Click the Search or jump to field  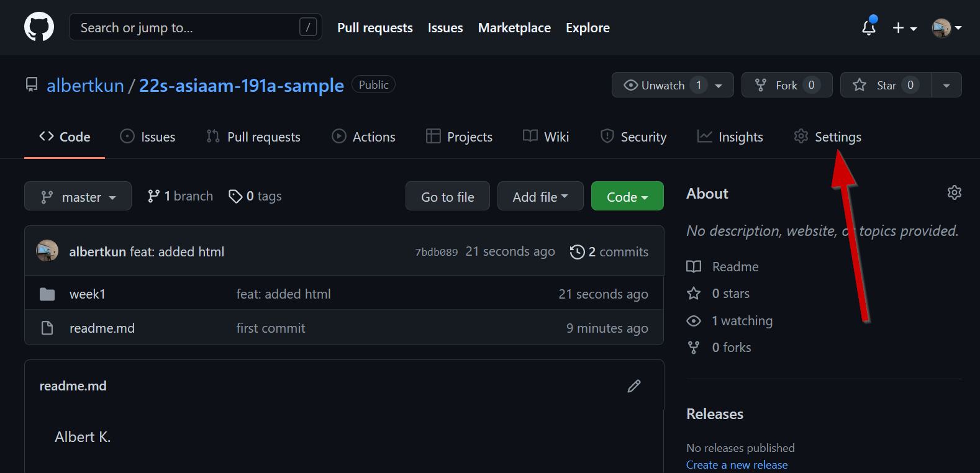(x=186, y=28)
